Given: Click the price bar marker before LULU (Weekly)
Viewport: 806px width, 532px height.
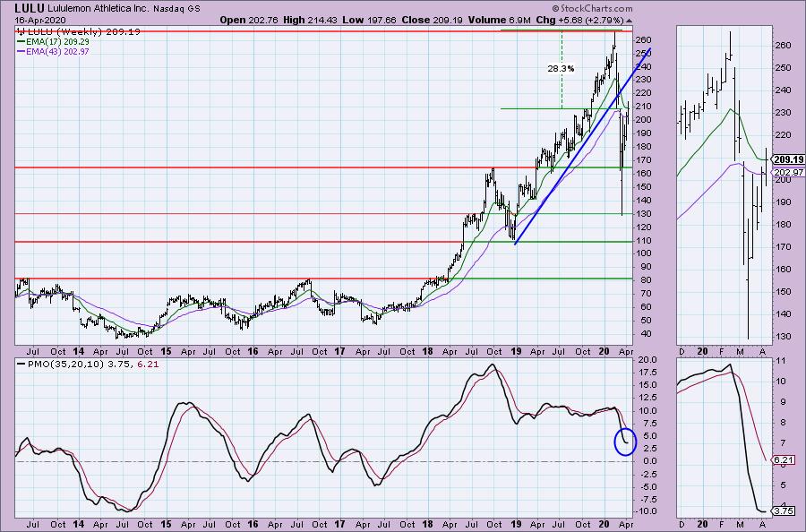Looking at the screenshot, I should click(21, 32).
